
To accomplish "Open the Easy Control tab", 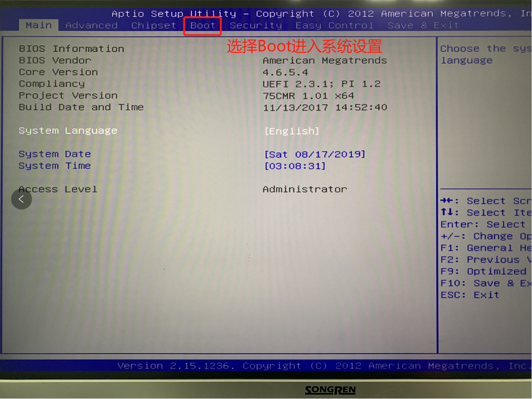I will (334, 25).
